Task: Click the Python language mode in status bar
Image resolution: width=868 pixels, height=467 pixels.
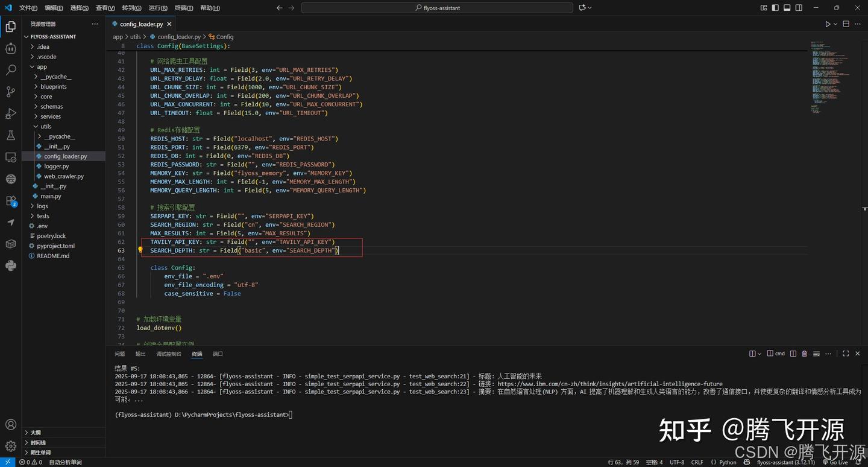Action: click(728, 462)
